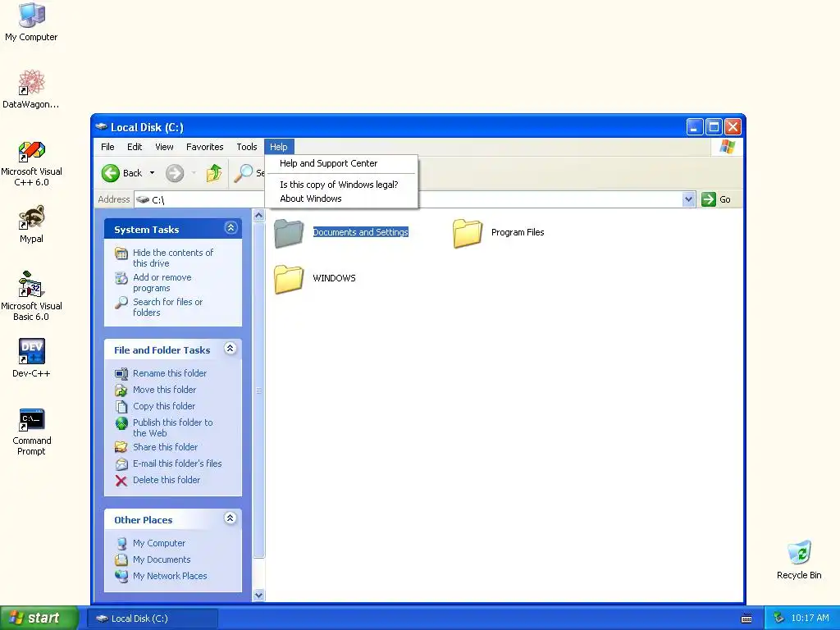Expand the Address bar dropdown list
This screenshot has height=630, width=840.
(689, 200)
